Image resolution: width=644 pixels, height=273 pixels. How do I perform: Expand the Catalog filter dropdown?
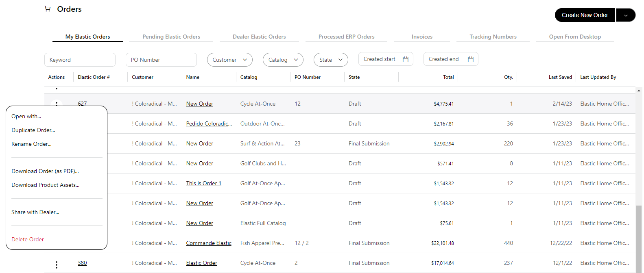(283, 60)
